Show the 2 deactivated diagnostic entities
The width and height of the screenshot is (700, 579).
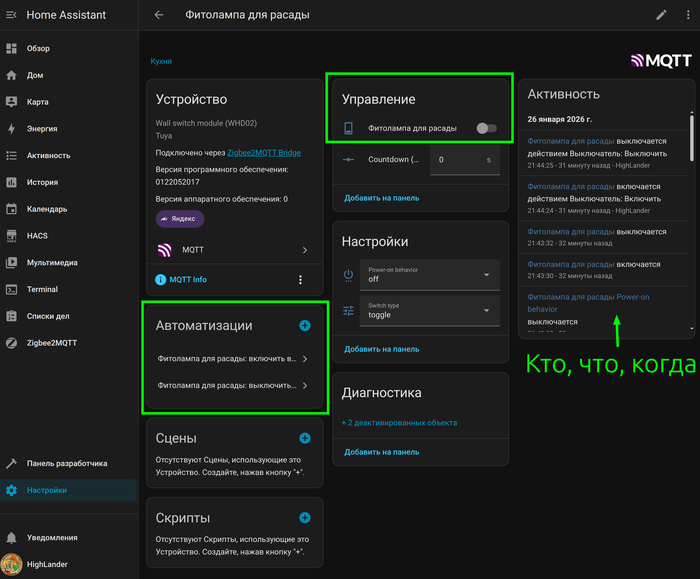pyautogui.click(x=400, y=423)
